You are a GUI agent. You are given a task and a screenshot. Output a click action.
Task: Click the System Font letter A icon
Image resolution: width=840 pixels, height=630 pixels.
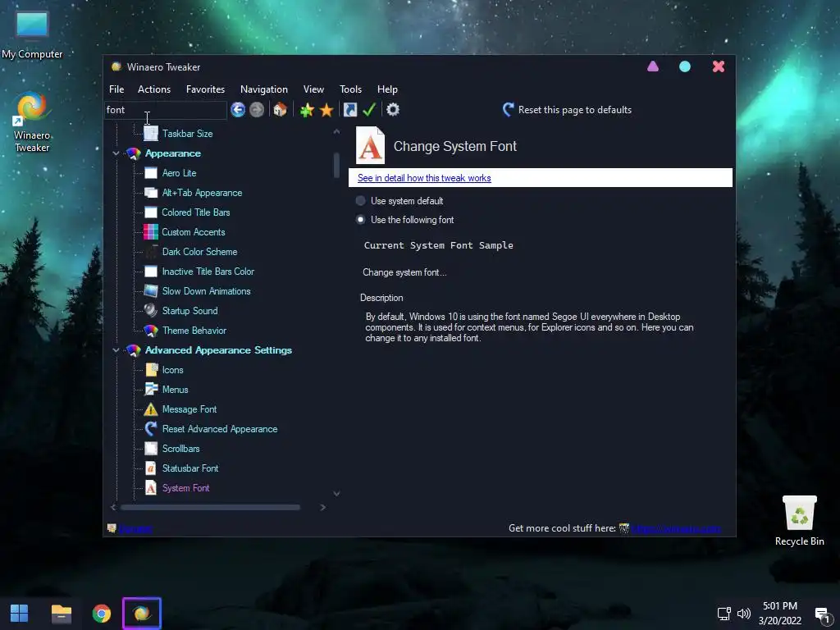(x=151, y=488)
